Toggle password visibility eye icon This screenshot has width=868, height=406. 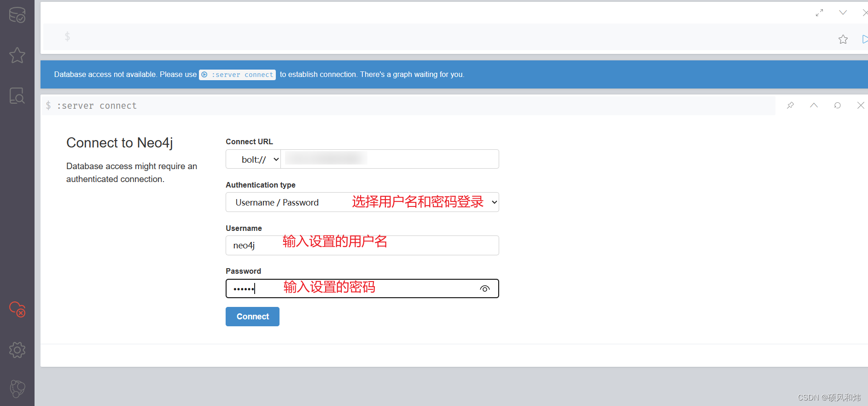point(485,288)
